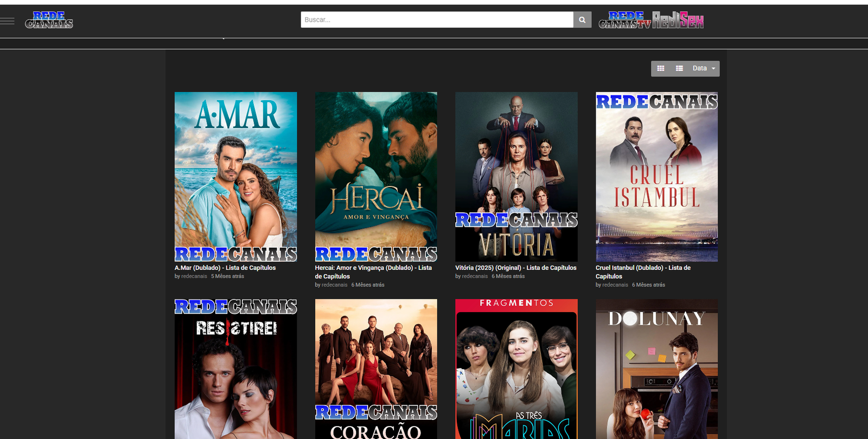Click the Rede Canais logo at top left
The height and width of the screenshot is (439, 868).
tap(49, 20)
